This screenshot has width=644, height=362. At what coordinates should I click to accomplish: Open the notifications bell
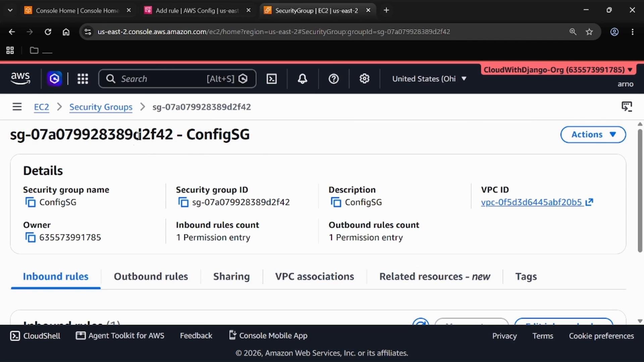[303, 79]
